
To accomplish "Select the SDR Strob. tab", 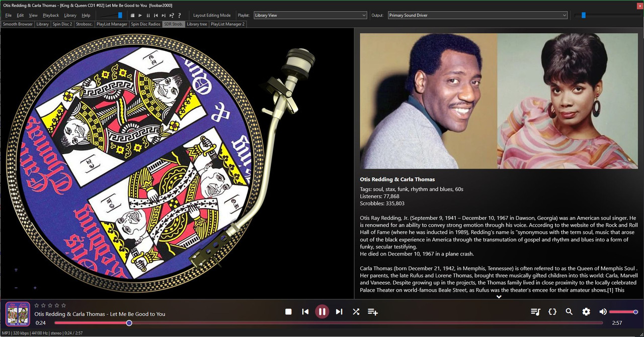I will coord(174,24).
